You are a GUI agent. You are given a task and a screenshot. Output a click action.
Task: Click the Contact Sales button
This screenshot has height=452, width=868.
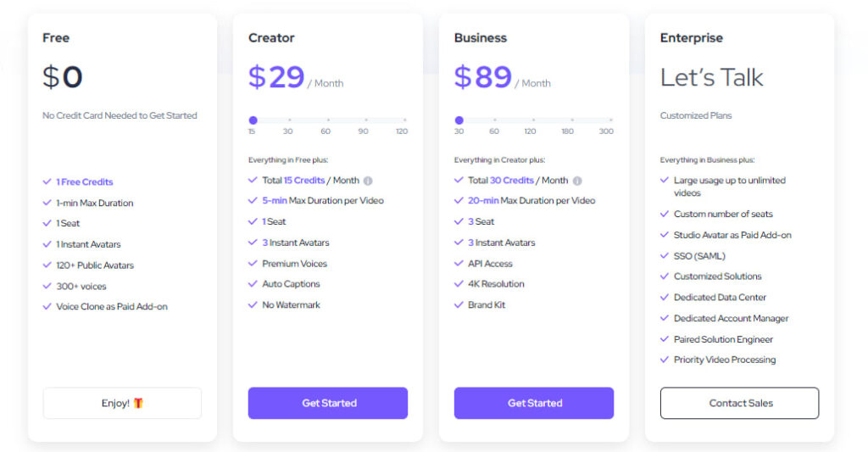click(739, 404)
